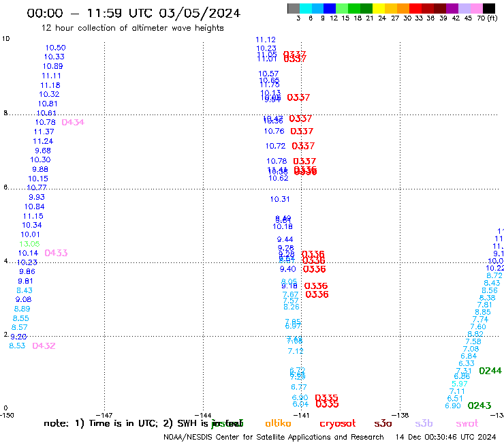Click the -144 longitude axis label
This screenshot has width=504, height=443.
(x=203, y=415)
